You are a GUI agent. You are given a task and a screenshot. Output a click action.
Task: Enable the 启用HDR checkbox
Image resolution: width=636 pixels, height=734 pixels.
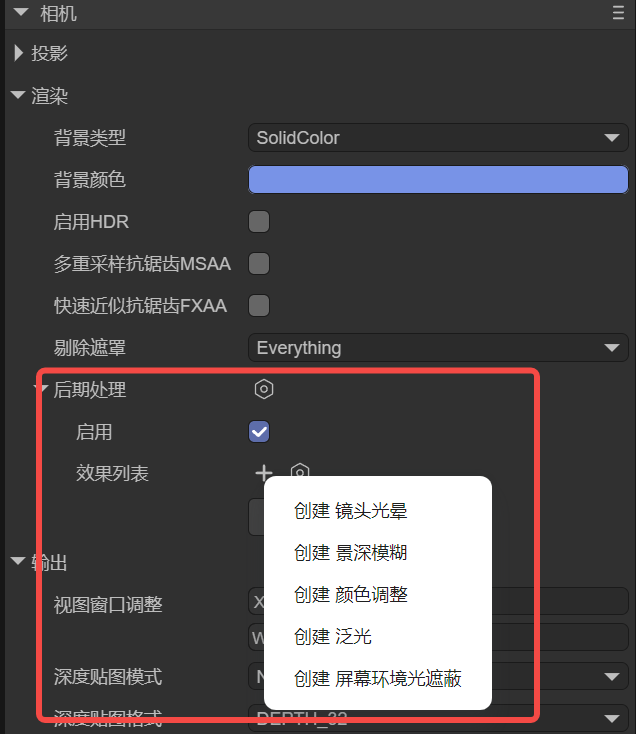pos(259,221)
